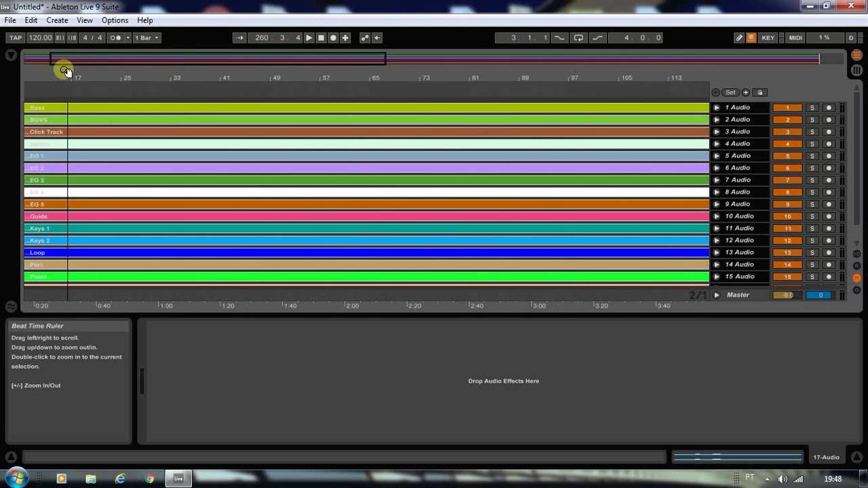Open the Options menu

click(x=115, y=20)
